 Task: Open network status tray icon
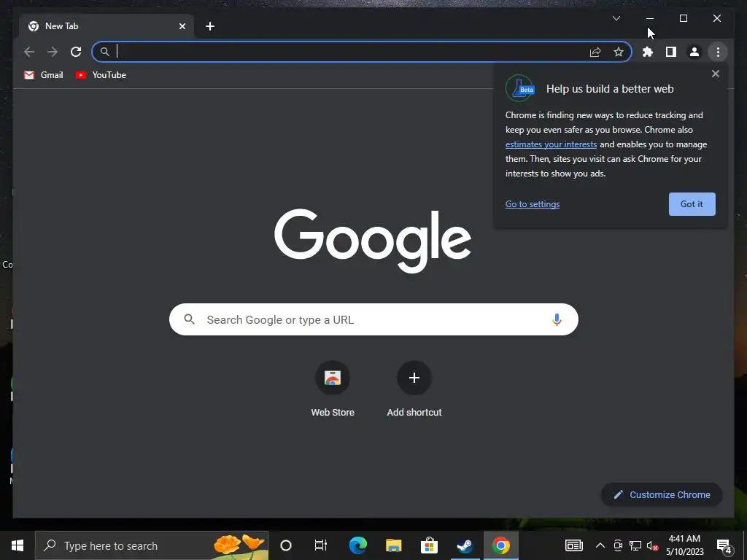(x=635, y=545)
